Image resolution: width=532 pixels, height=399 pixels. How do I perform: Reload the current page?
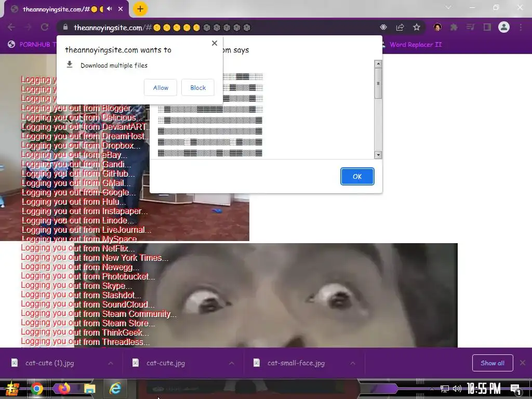(x=45, y=28)
